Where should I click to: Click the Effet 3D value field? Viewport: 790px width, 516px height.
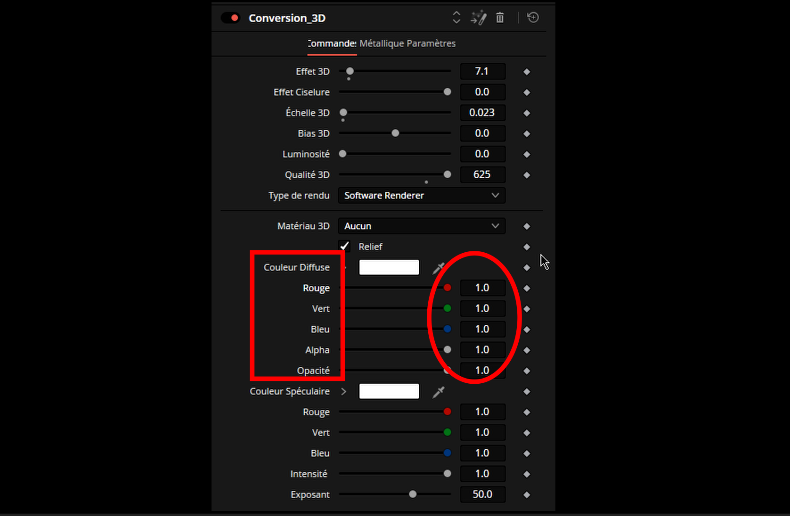pyautogui.click(x=482, y=72)
